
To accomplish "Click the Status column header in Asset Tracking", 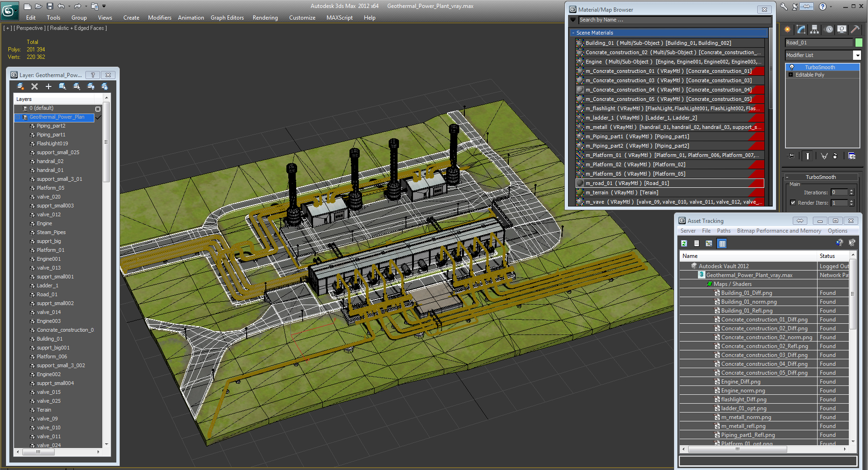I will pyautogui.click(x=833, y=256).
